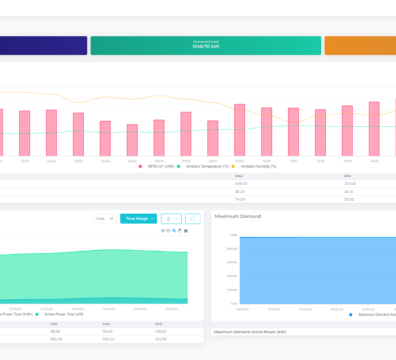The width and height of the screenshot is (396, 360).
Task: Click the 14:00 bar in the energy chart
Action: tap(374, 129)
